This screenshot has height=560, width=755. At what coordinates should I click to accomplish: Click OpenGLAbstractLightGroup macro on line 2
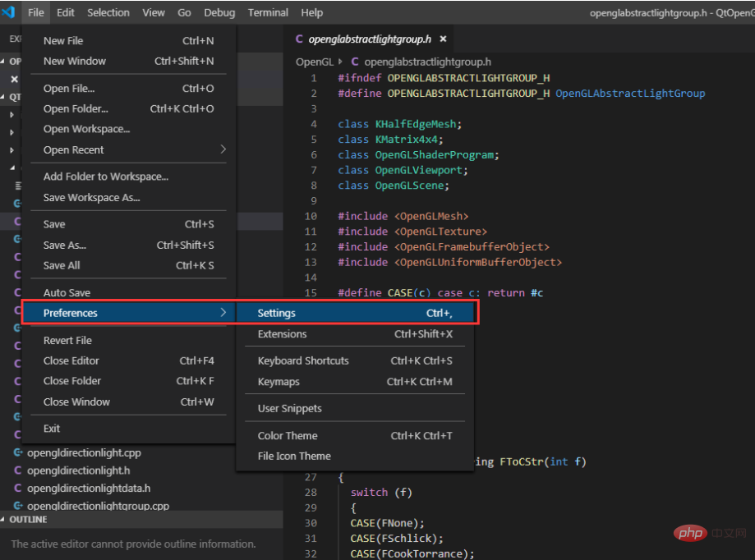tap(630, 94)
